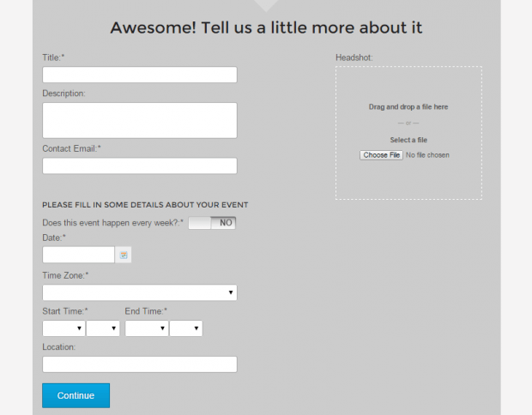Open the Start Time hour dropdown
Viewport: 532px width, 415px height.
63,328
